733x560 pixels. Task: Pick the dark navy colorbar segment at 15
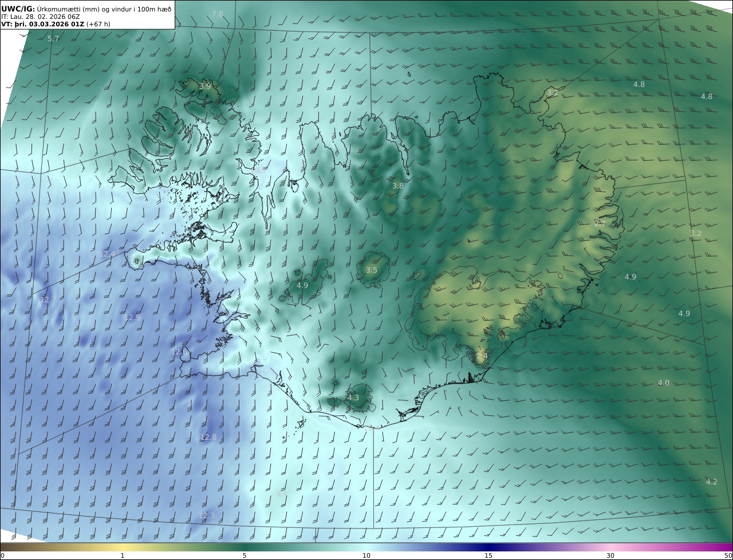point(488,547)
